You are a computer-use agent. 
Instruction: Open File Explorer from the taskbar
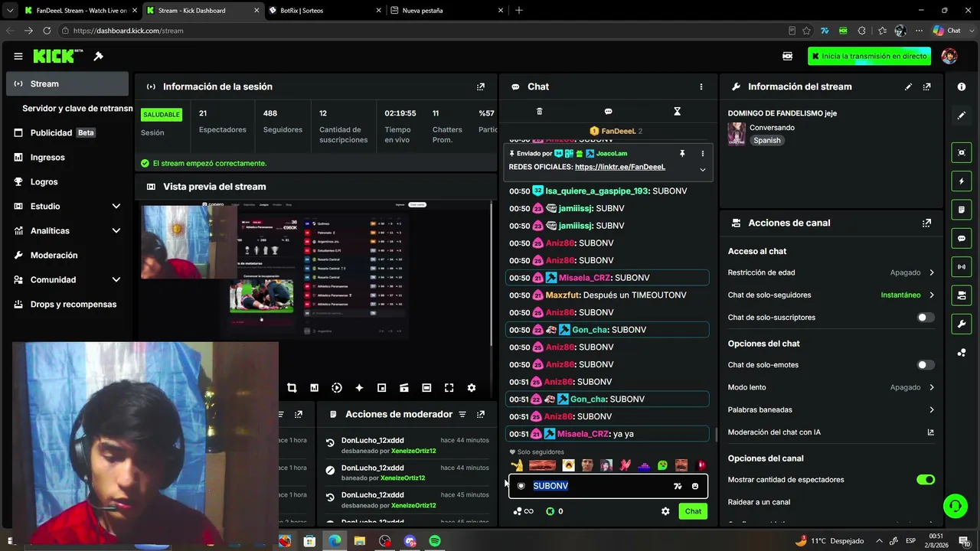(x=359, y=541)
